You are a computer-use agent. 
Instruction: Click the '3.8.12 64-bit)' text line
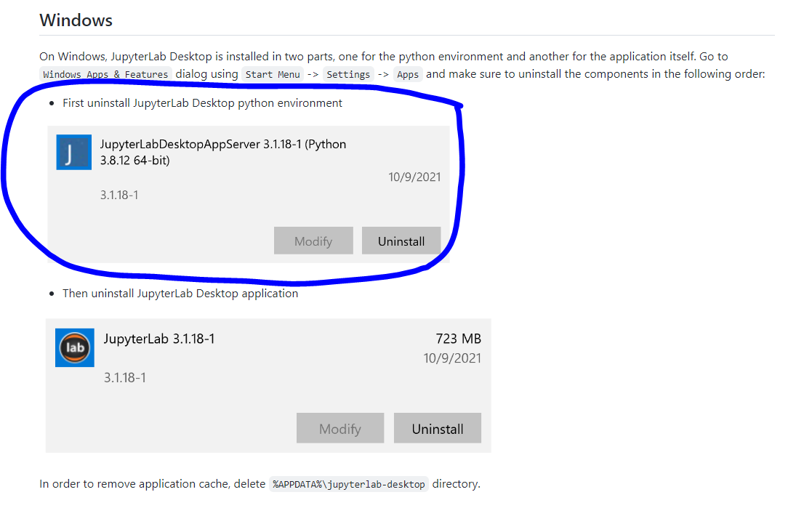tap(134, 160)
